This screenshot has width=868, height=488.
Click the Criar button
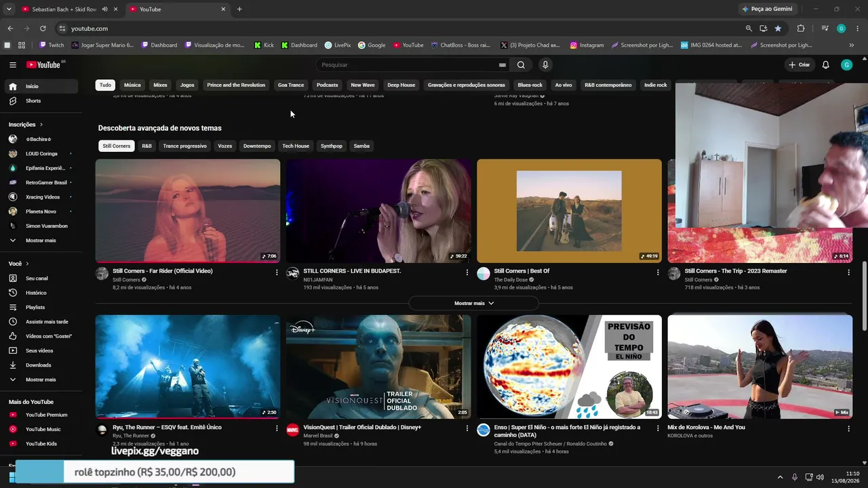click(800, 65)
